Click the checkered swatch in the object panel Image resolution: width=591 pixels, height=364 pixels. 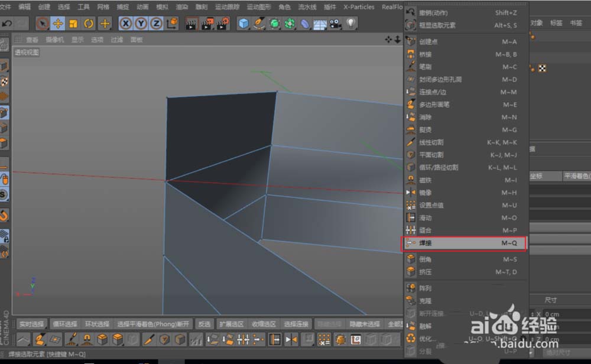pos(542,68)
